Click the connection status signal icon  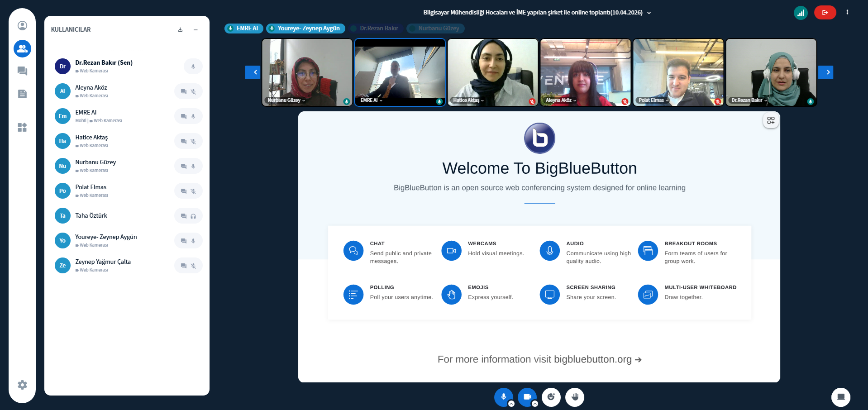[801, 13]
